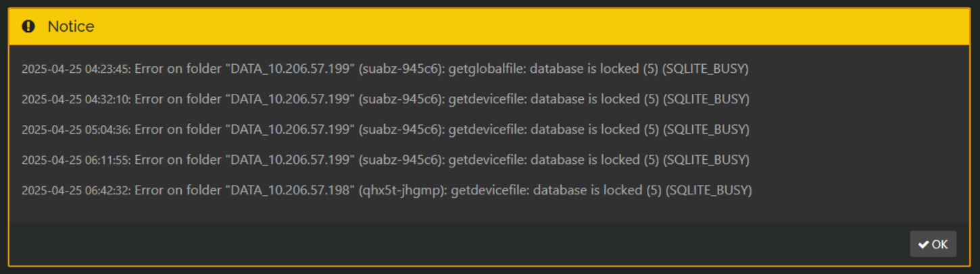Click the checkmark icon on OK button
This screenshot has height=274, width=980.
923,244
